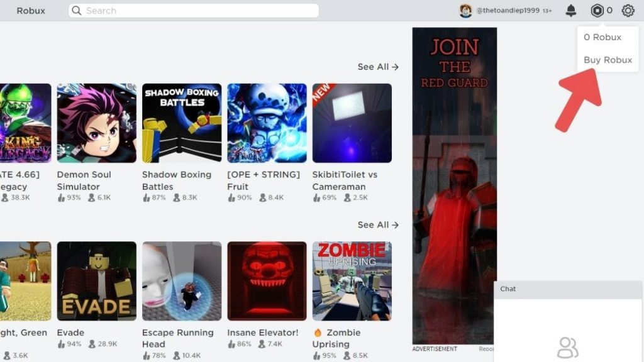
Task: Expand the Chat panel header
Action: (568, 289)
